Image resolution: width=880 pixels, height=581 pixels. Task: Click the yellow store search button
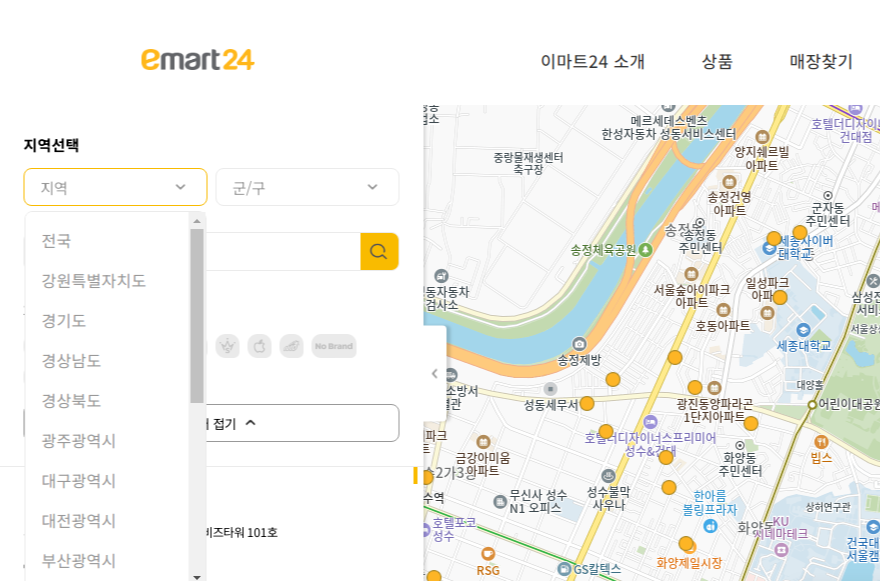coord(379,251)
